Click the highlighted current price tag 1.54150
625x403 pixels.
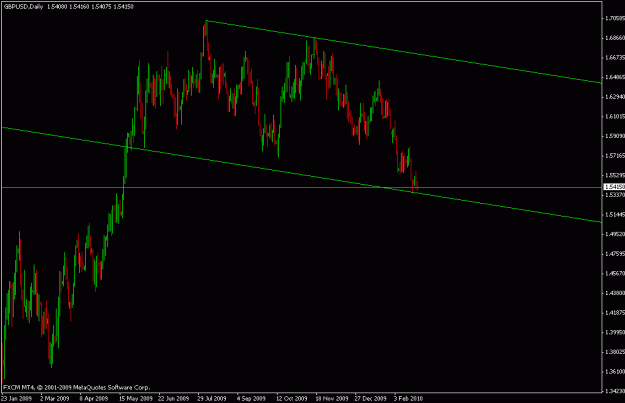coord(614,187)
